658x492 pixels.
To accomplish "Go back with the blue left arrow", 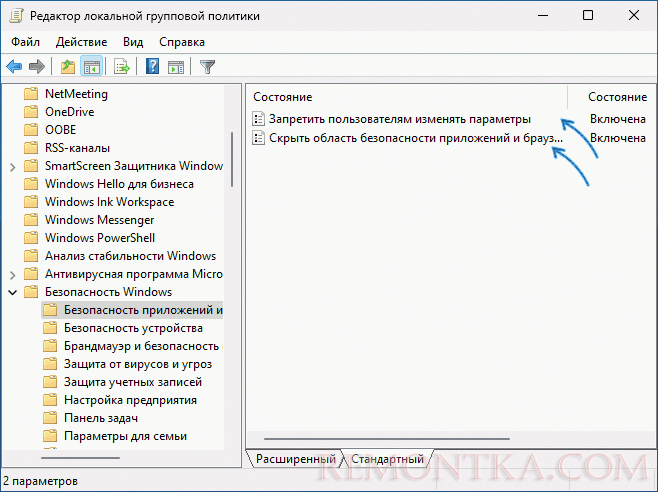I will (14, 66).
